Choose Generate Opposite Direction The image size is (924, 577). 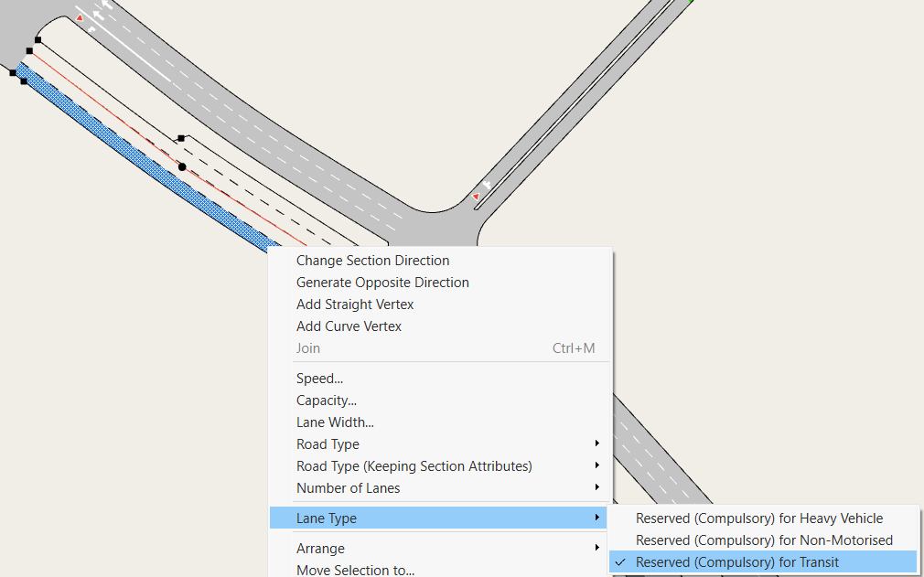(382, 283)
